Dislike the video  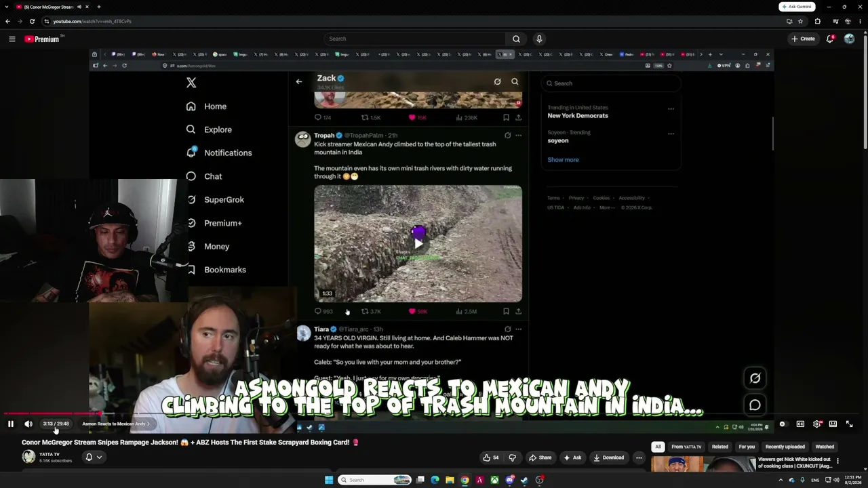click(512, 457)
